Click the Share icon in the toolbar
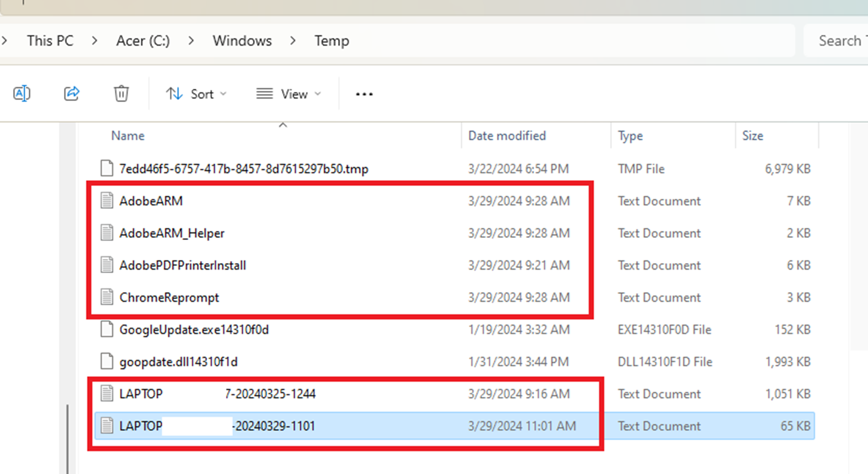Viewport: 868px width, 474px height. point(71,93)
